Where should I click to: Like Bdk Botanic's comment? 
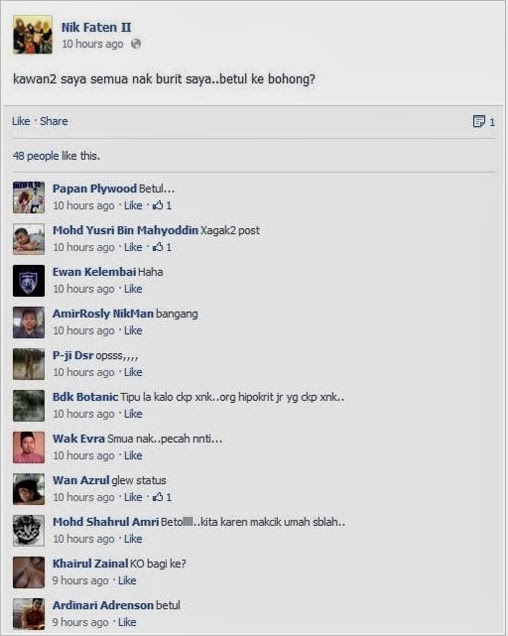(133, 414)
